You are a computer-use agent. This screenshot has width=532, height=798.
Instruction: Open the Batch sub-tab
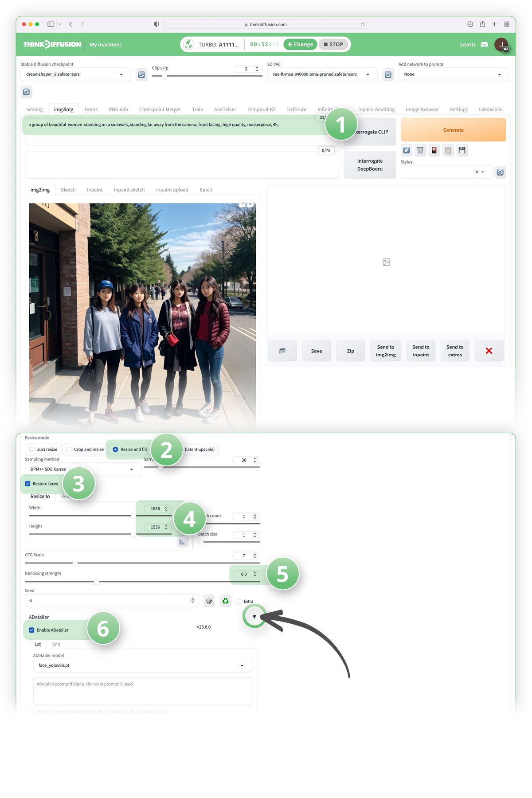tap(206, 190)
